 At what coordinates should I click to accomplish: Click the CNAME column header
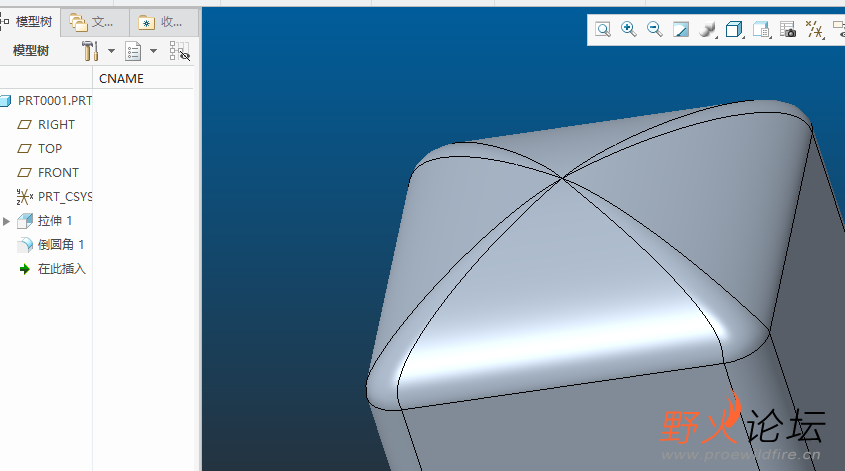(x=121, y=79)
